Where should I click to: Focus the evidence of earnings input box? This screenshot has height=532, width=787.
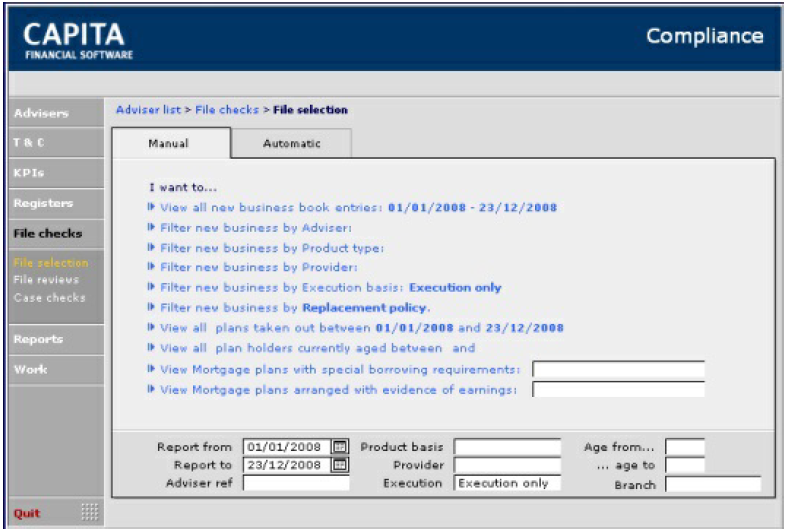[618, 389]
